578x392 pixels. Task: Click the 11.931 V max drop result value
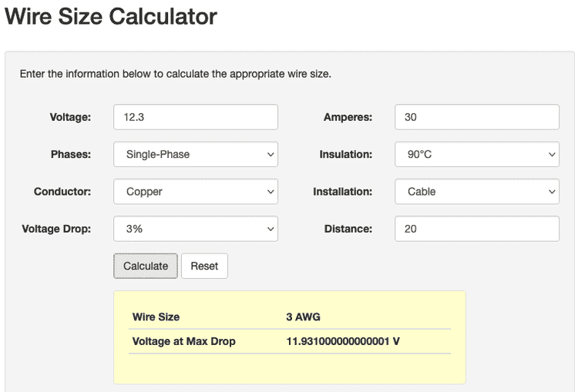[x=342, y=341]
